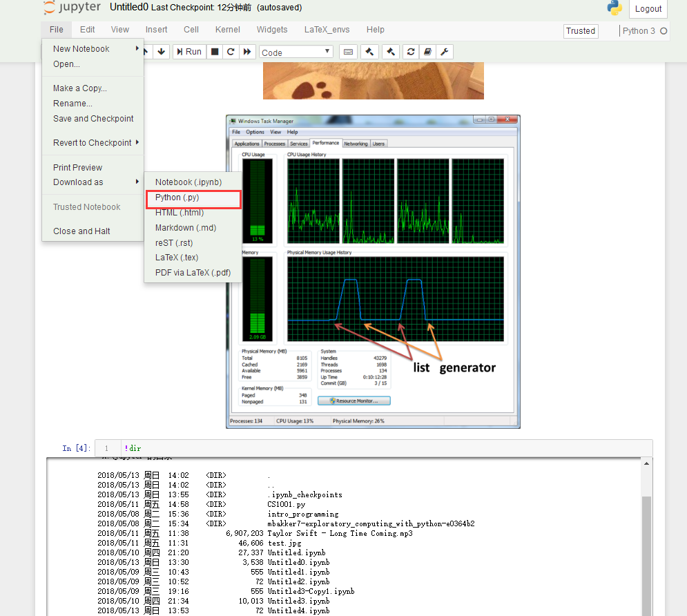Image resolution: width=687 pixels, height=616 pixels.
Task: Open the Edit menu
Action: [x=87, y=30]
